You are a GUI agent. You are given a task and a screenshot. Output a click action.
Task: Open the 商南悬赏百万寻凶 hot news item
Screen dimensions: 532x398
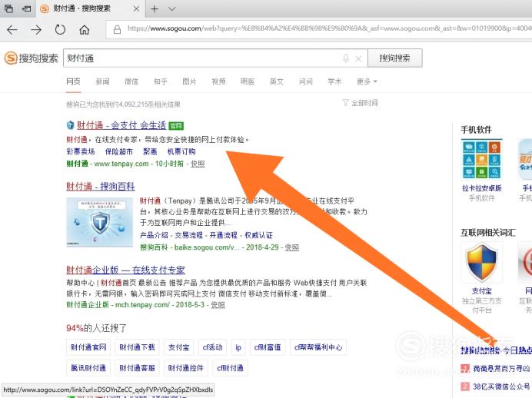pyautogui.click(x=501, y=368)
